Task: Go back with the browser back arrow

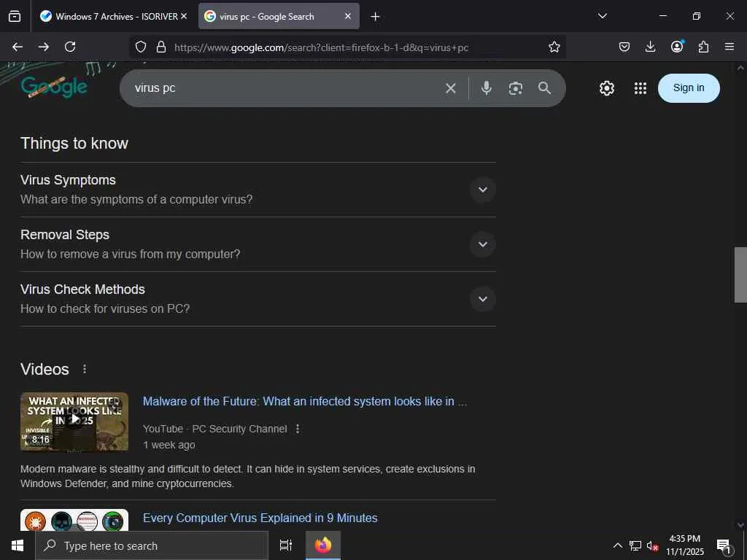Action: 18,47
